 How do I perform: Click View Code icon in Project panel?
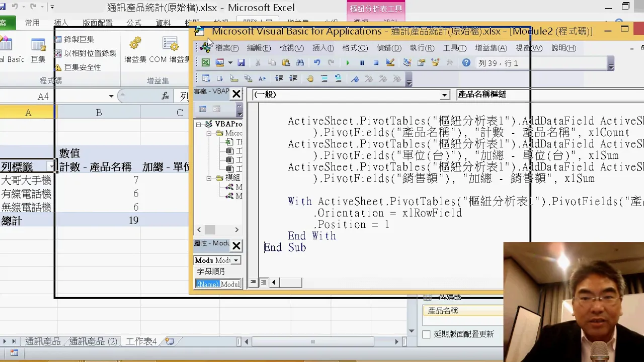(203, 109)
